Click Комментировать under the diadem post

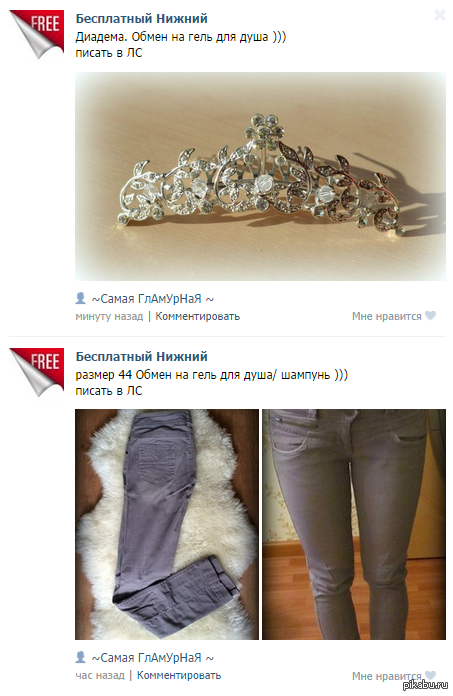point(197,316)
